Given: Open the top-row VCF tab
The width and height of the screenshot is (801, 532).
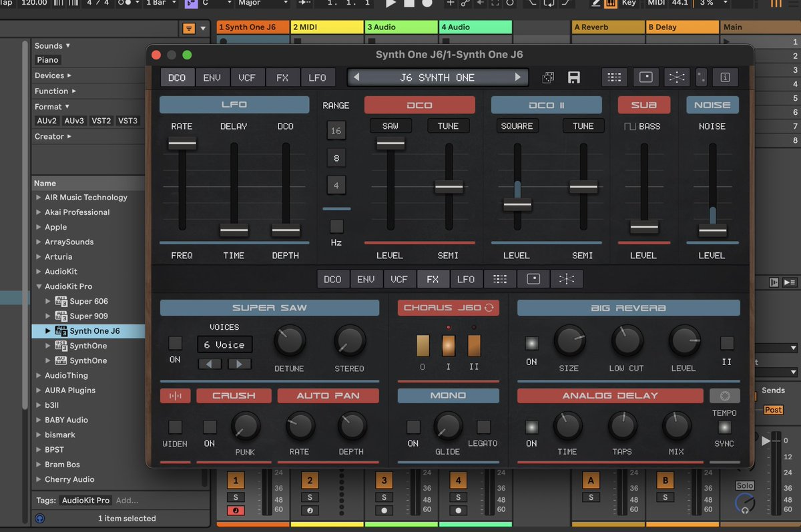Looking at the screenshot, I should click(247, 77).
